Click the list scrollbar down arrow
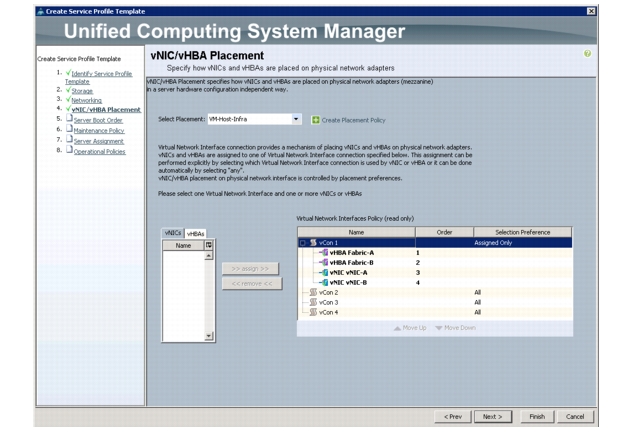The image size is (640, 433). tap(209, 336)
